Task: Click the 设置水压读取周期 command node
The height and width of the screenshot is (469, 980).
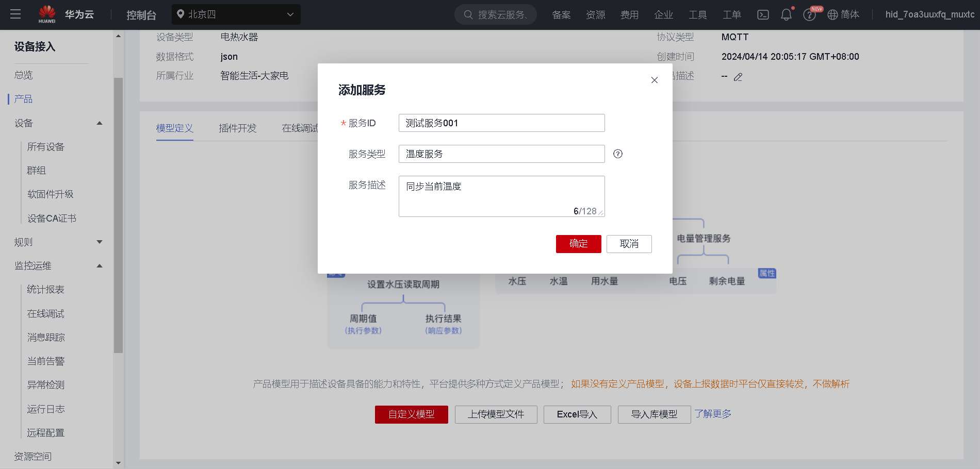Action: [403, 284]
